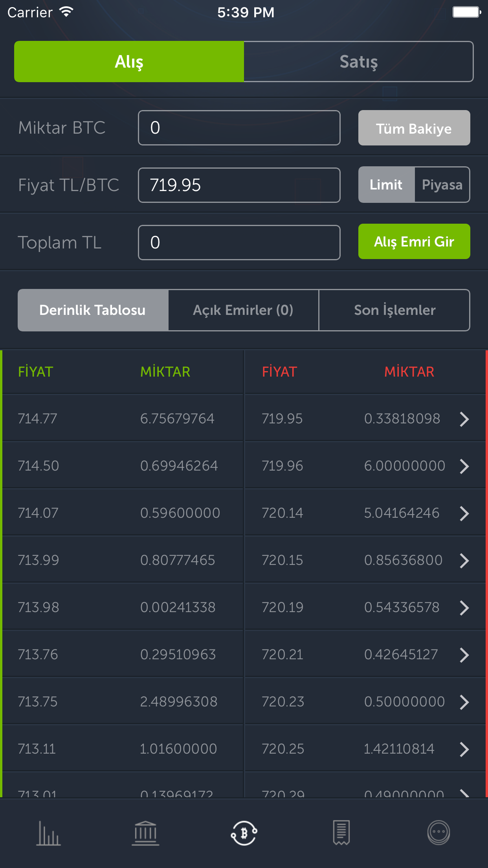Open chevron for 720.14 ask row
Screen dimensions: 488x868
click(x=464, y=513)
